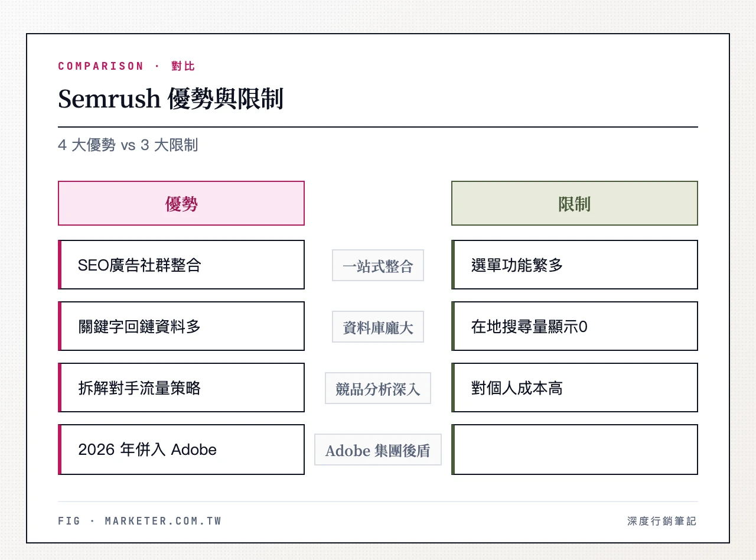The width and height of the screenshot is (756, 560).
Task: Select the 2026 年併入 Adobe card
Action: tap(181, 450)
